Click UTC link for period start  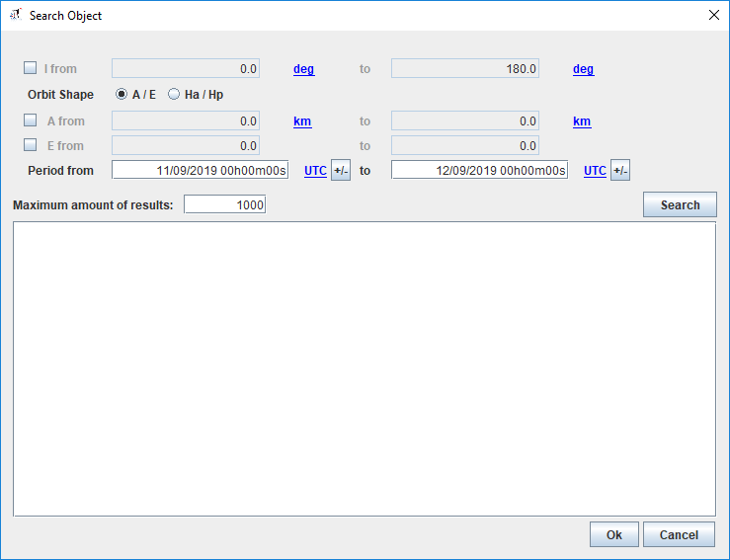314,171
